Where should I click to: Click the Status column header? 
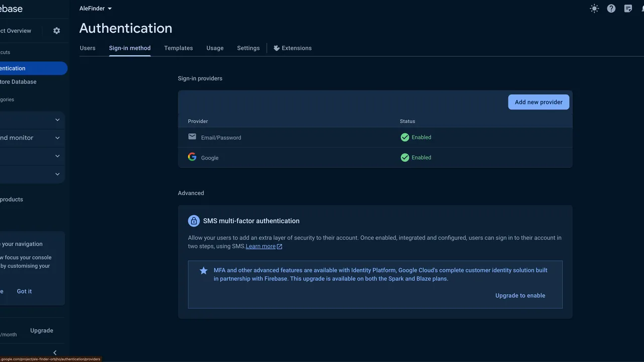[x=408, y=121]
